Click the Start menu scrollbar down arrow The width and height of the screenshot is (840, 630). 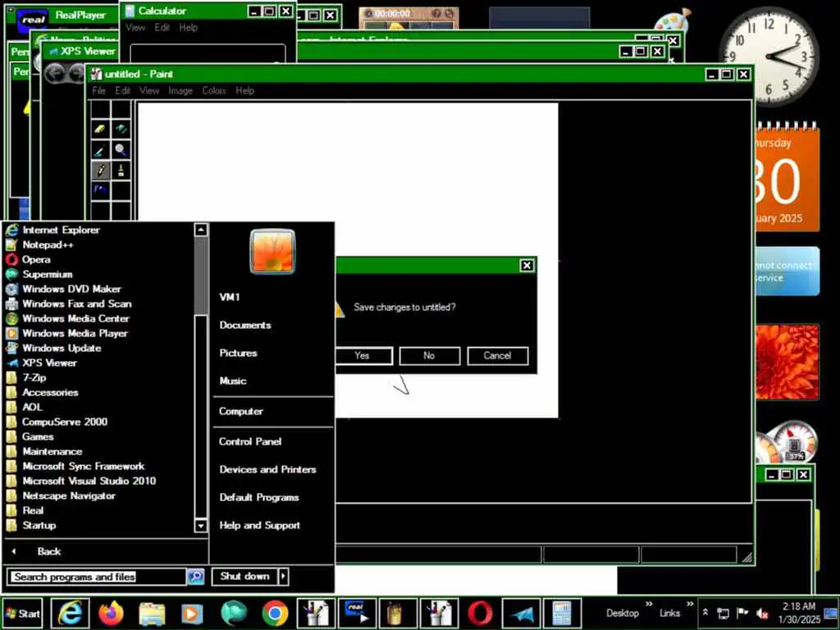click(201, 526)
